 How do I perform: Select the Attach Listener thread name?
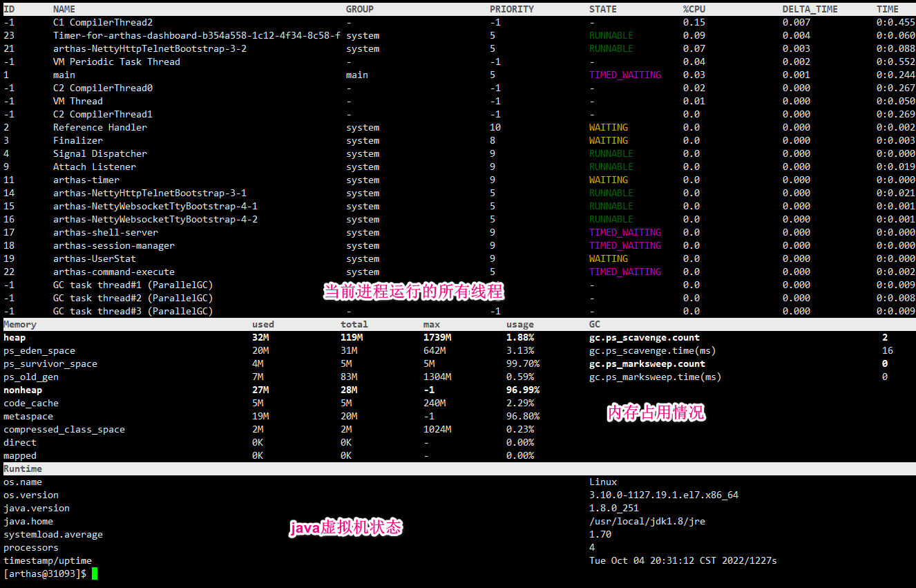[x=95, y=167]
